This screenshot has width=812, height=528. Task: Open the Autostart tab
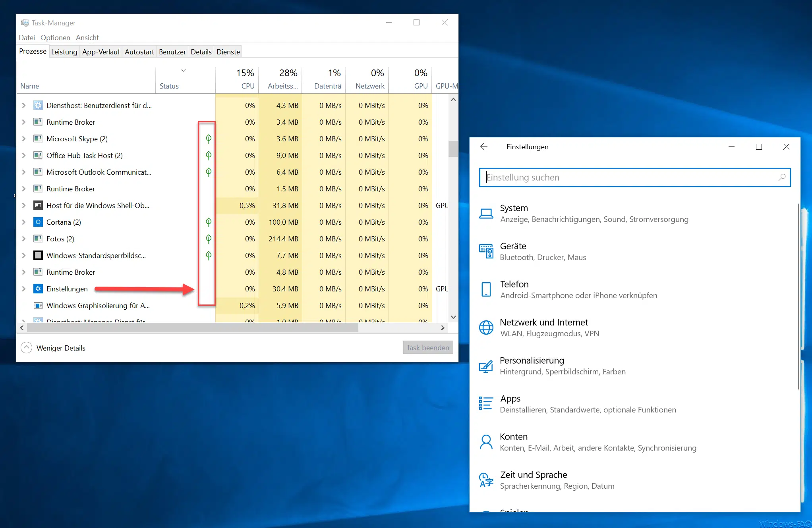coord(139,52)
